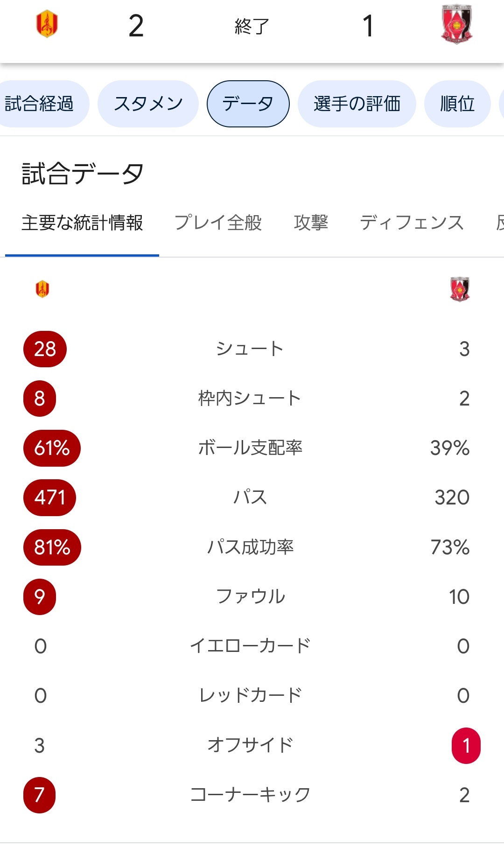The width and height of the screenshot is (504, 847).
Task: Tap the away team crest in score header
Action: pyautogui.click(x=456, y=25)
